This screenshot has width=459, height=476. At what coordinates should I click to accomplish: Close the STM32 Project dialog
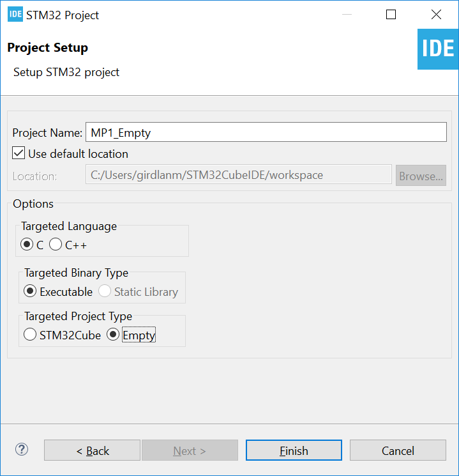pos(436,14)
